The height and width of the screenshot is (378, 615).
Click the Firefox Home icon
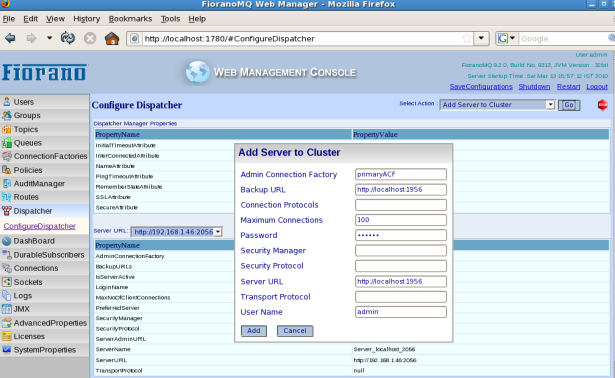(112, 38)
